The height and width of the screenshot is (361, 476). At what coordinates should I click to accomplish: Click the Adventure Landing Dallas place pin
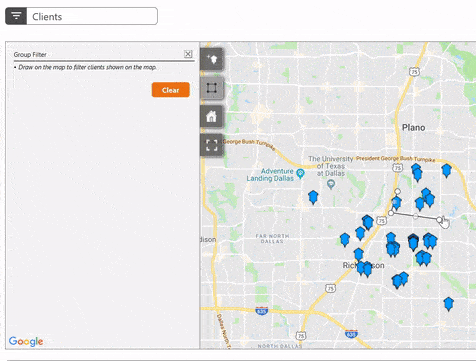click(x=301, y=174)
